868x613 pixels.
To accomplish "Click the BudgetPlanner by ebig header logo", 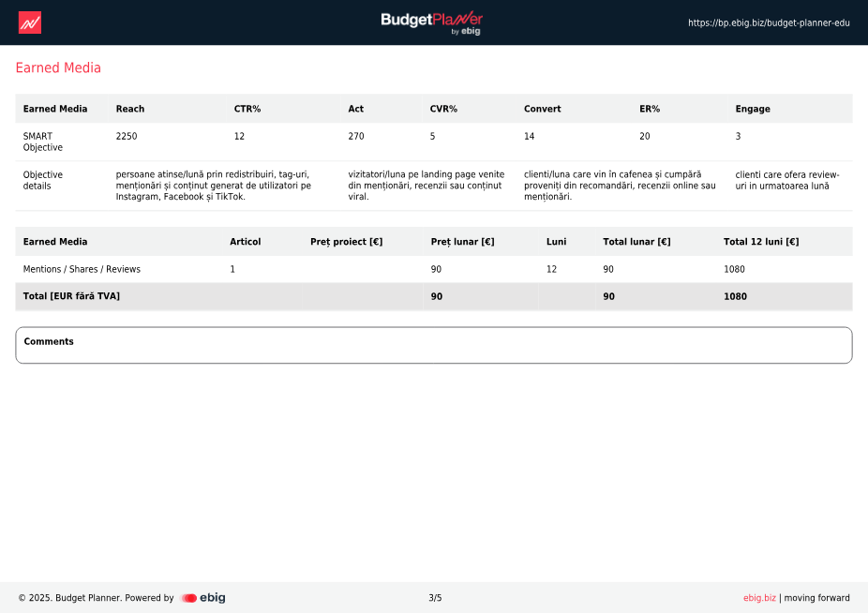I will pos(432,22).
